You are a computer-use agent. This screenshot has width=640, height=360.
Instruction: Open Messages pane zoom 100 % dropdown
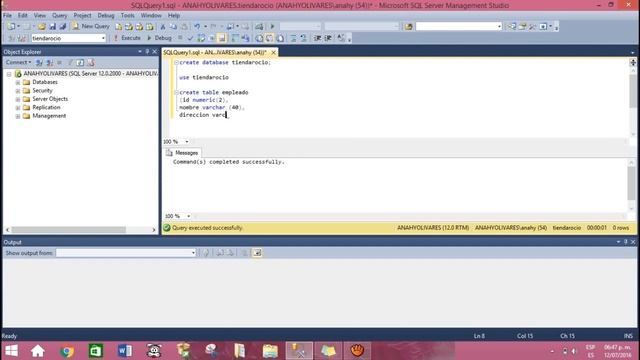pyautogui.click(x=189, y=216)
